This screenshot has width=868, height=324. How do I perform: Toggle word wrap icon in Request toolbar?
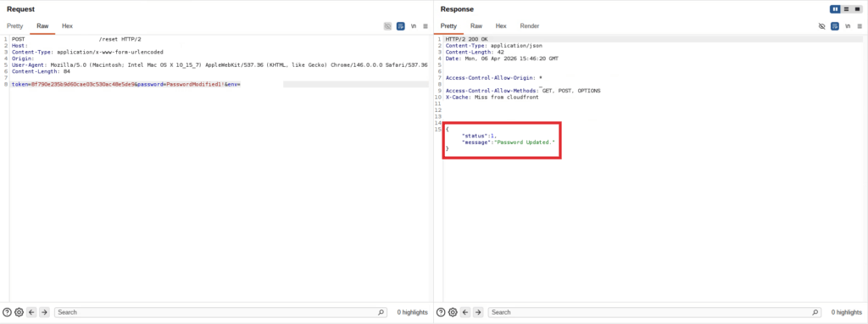click(x=401, y=26)
